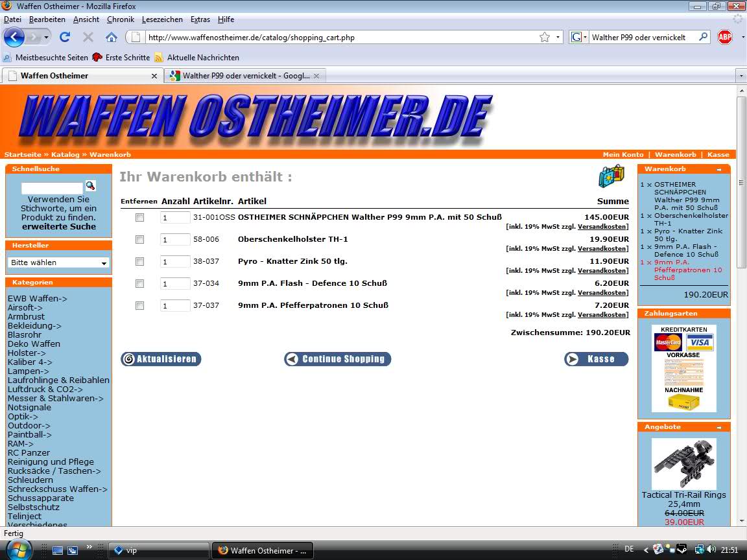Open the Switch Windows quick launch icon

coord(73,550)
